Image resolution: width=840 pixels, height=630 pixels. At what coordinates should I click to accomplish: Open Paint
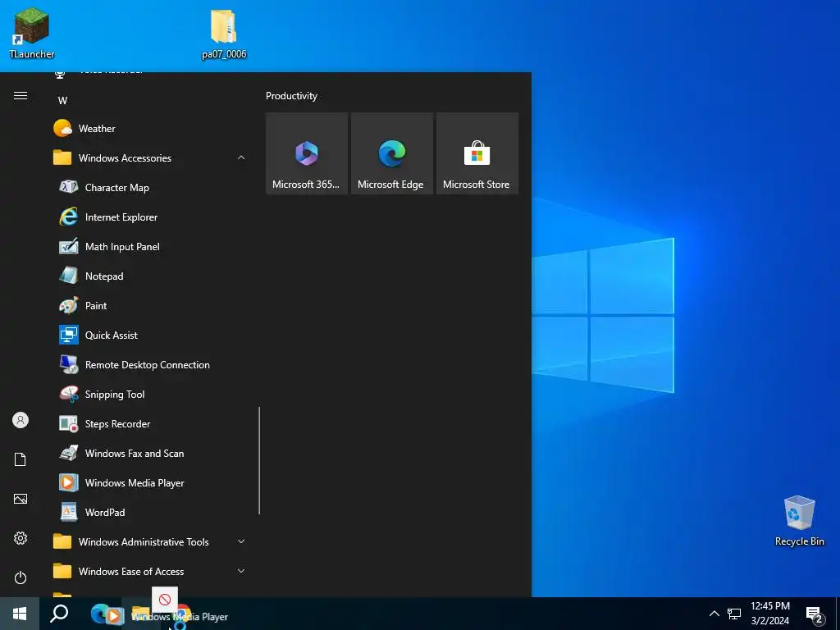(x=149, y=305)
